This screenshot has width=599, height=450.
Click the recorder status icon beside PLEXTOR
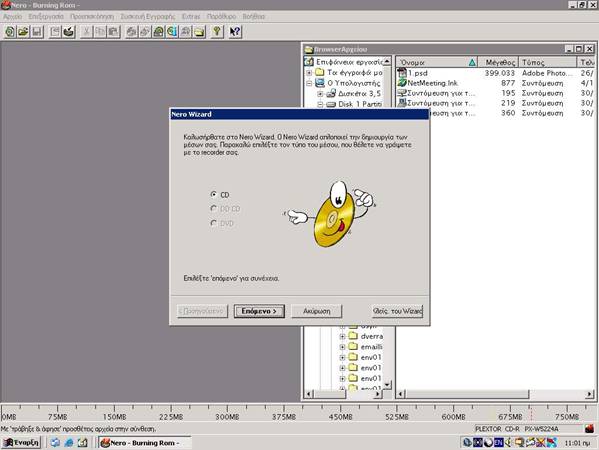[x=589, y=429]
